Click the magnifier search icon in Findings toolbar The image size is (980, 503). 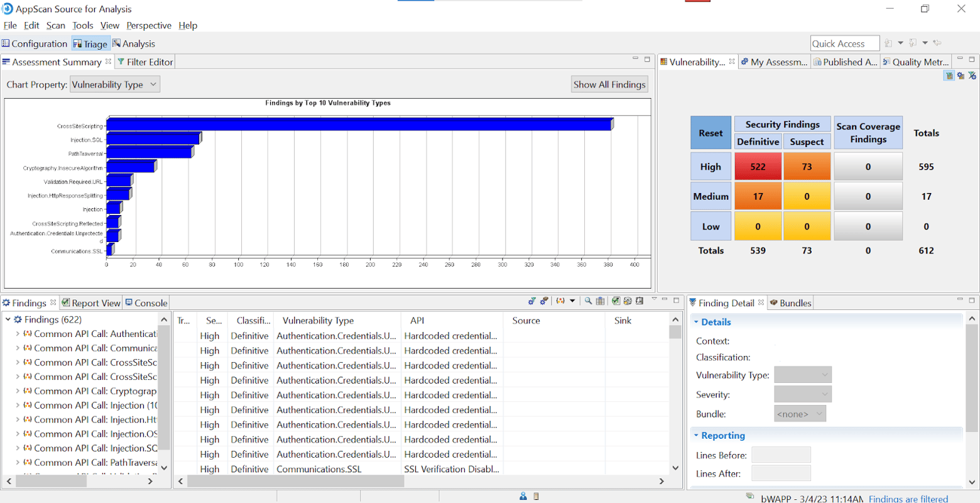click(x=588, y=301)
